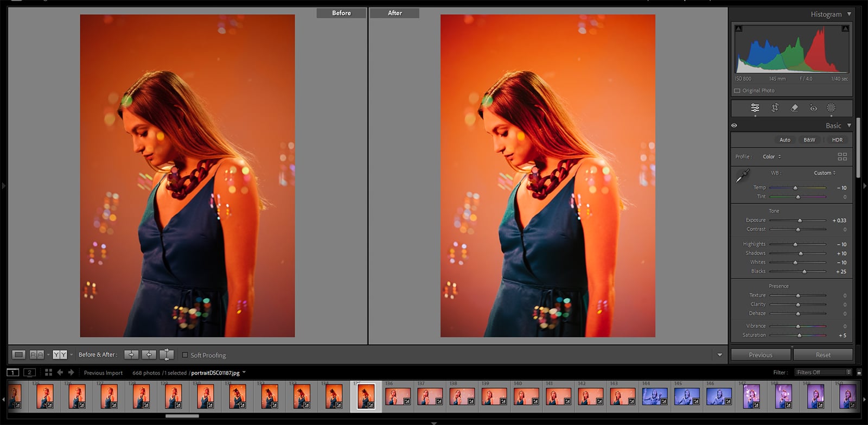The height and width of the screenshot is (425, 868).
Task: Click the Previous button
Action: 761,355
